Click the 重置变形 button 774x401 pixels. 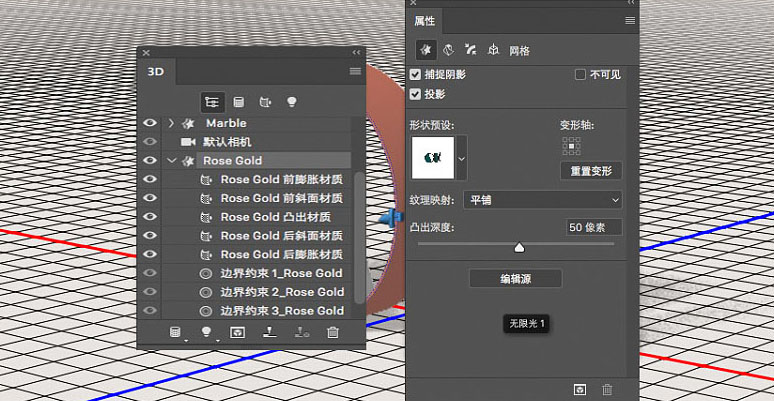[591, 171]
